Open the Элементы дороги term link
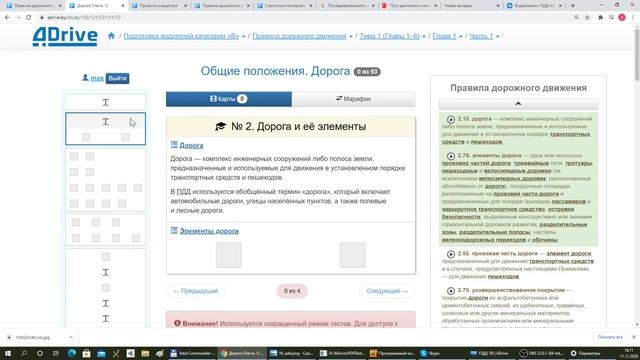Image resolution: width=640 pixels, height=360 pixels. (209, 231)
